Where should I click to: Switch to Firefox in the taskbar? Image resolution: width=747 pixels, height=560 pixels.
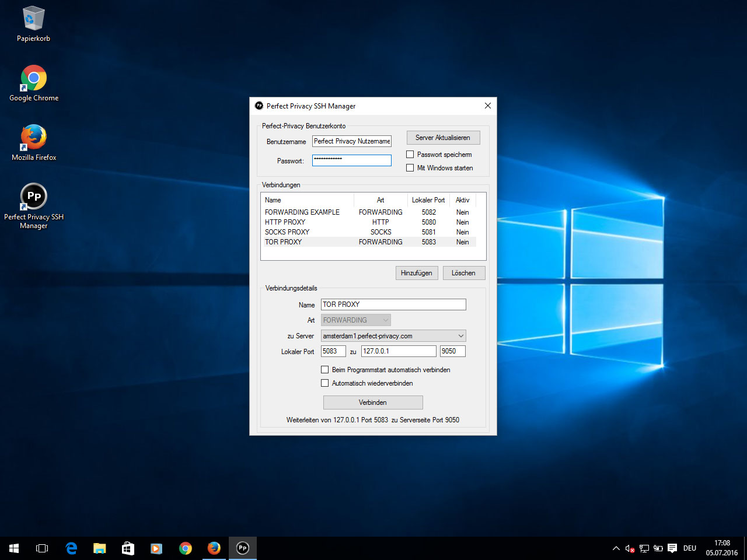(214, 548)
